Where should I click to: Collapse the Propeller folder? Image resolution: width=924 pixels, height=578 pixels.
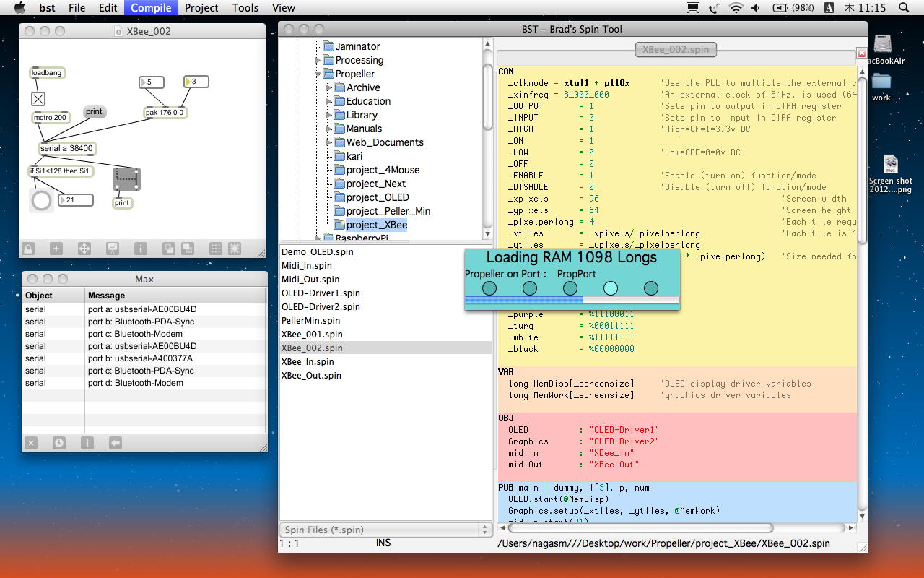click(318, 74)
